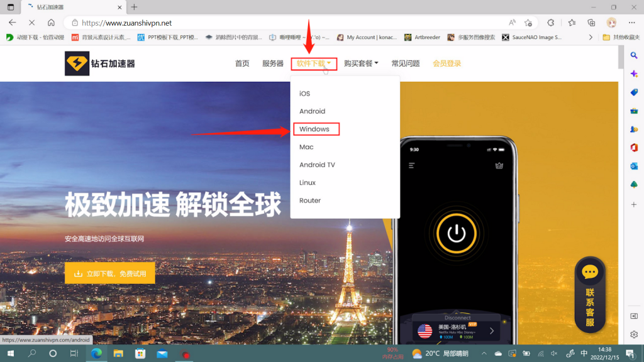The image size is (644, 362).
Task: Add a sidebar app with plus
Action: 634,204
